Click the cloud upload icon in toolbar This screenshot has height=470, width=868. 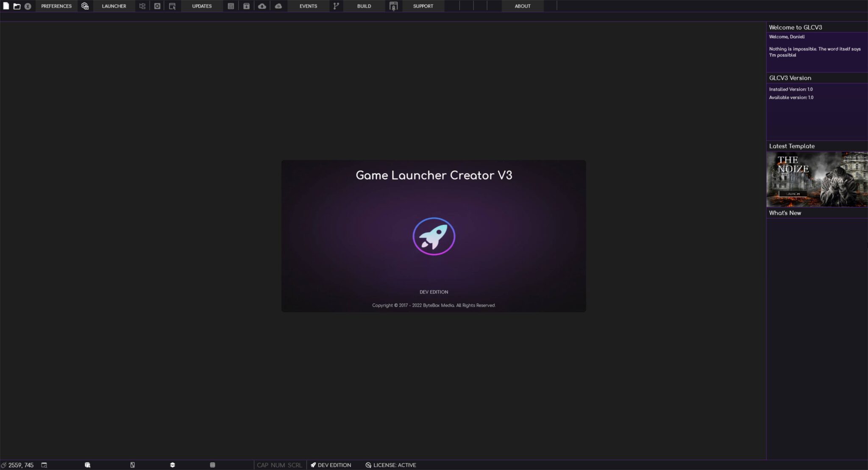pyautogui.click(x=278, y=6)
